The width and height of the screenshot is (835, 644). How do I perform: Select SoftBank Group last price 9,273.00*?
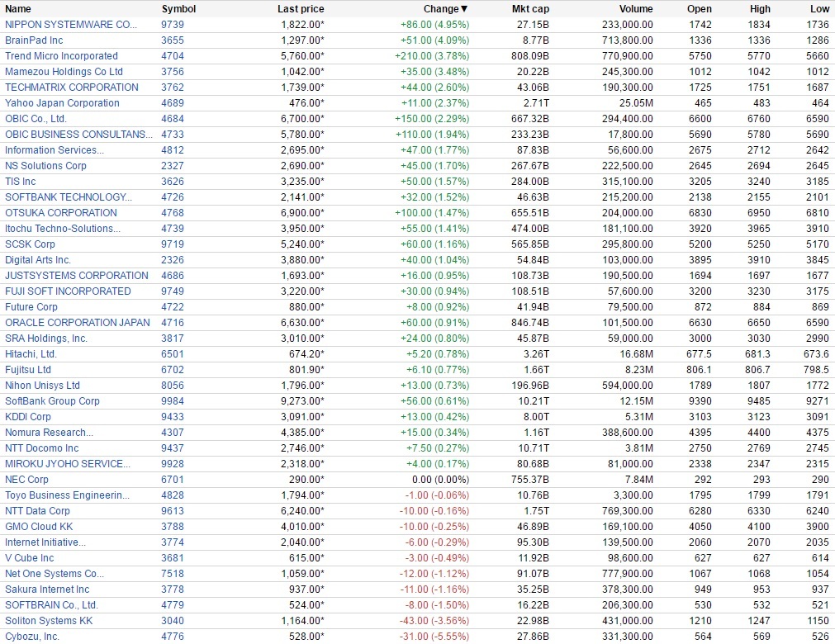302,401
